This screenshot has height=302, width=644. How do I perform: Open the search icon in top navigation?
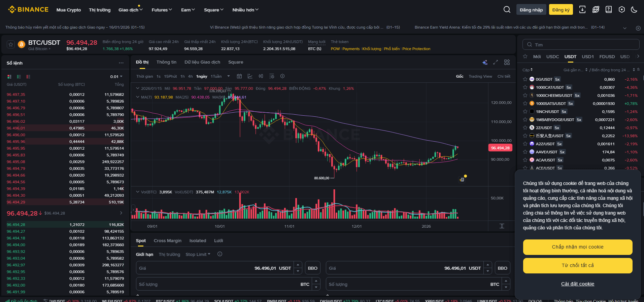(x=507, y=9)
